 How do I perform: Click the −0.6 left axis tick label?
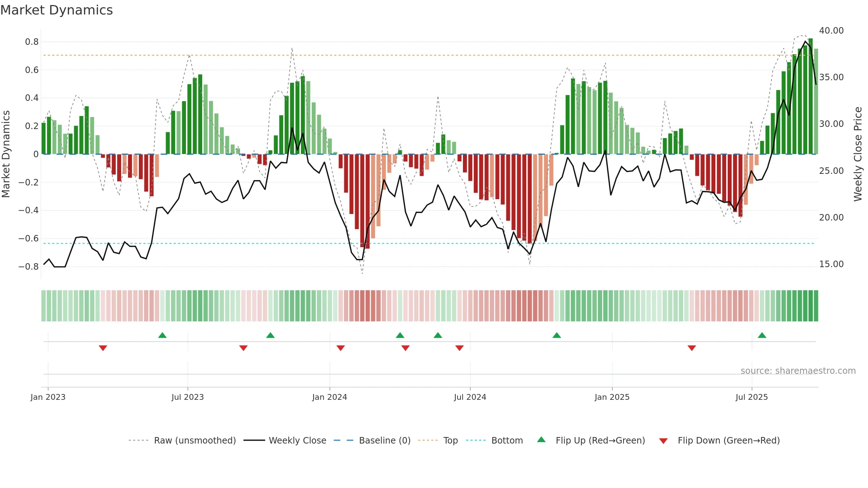pyautogui.click(x=29, y=239)
